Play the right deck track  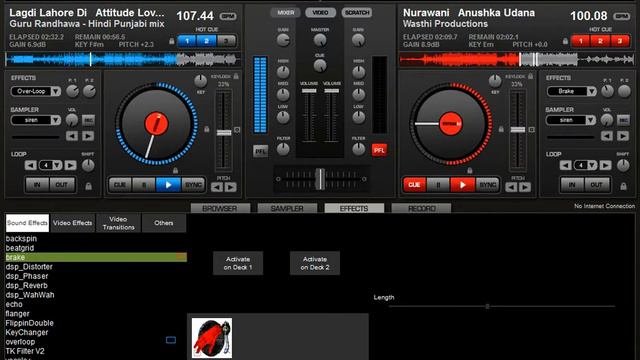[462, 185]
